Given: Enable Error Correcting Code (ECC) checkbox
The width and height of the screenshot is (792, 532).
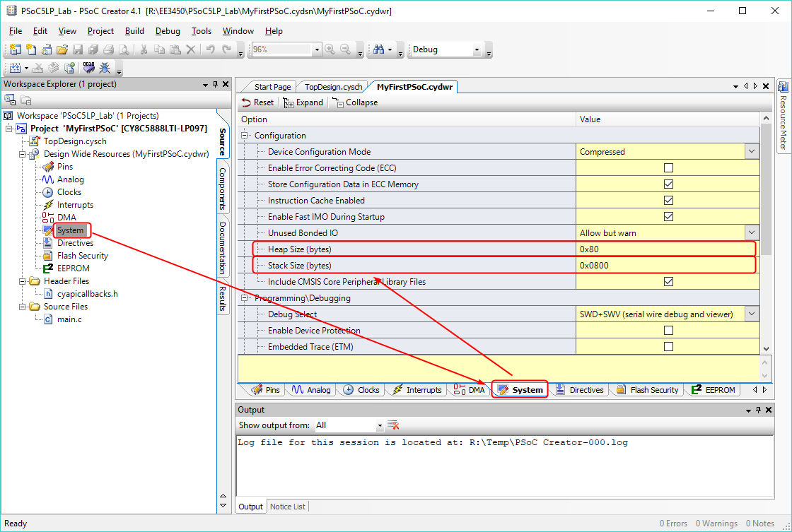Looking at the screenshot, I should pyautogui.click(x=668, y=168).
